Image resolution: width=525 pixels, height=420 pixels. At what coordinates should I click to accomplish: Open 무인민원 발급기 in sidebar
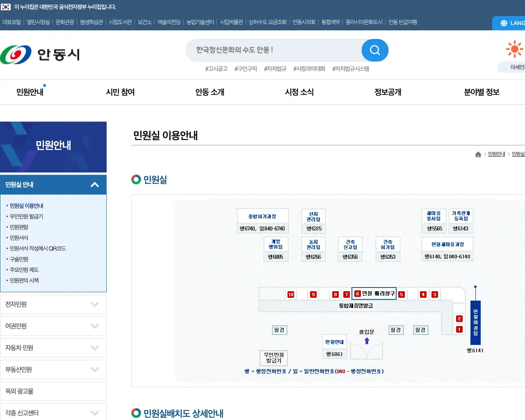click(x=26, y=217)
